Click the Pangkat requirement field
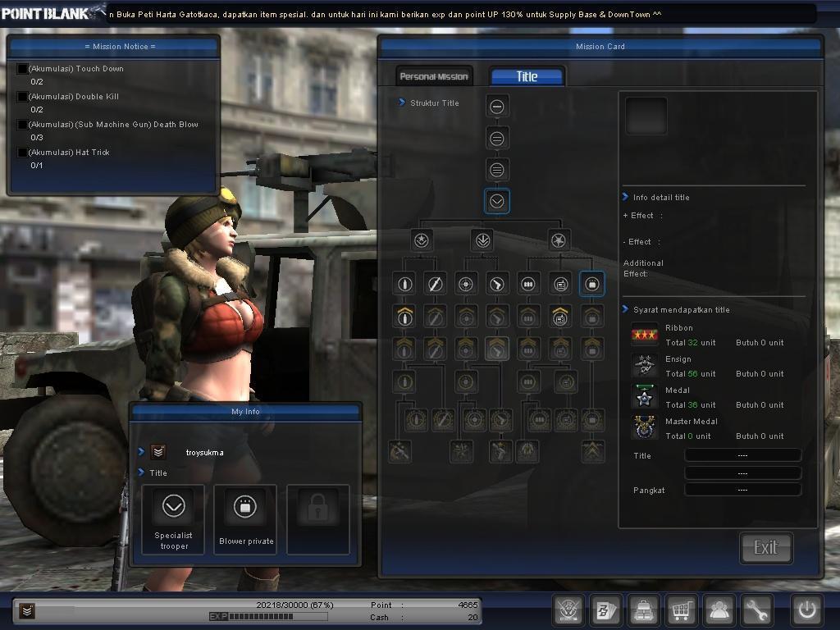The image size is (840, 630). click(743, 490)
